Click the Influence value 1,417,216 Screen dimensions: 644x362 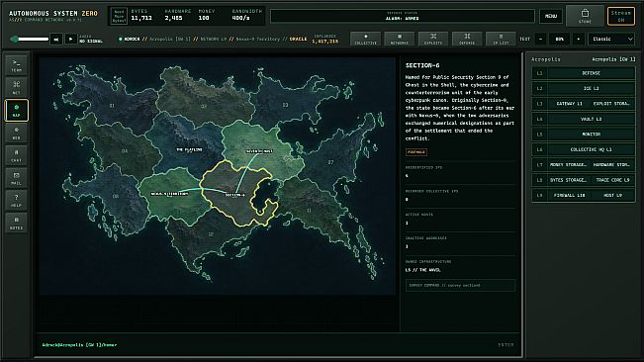pos(324,42)
